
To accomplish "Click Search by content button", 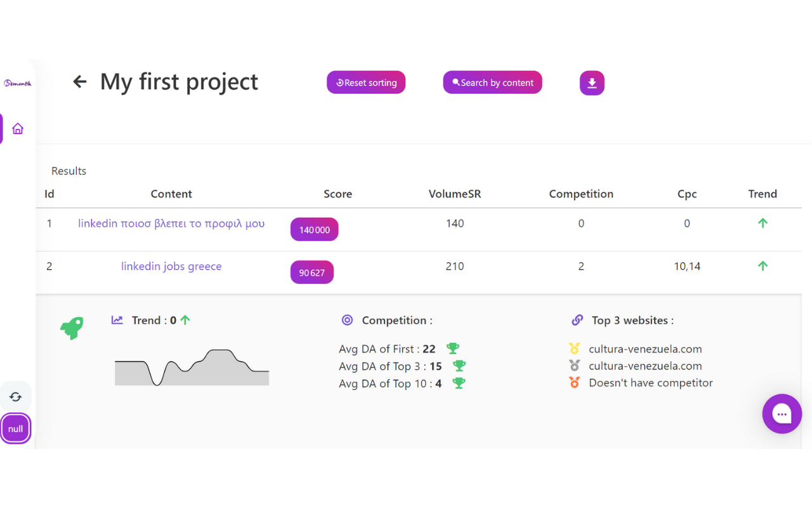I will [x=492, y=83].
